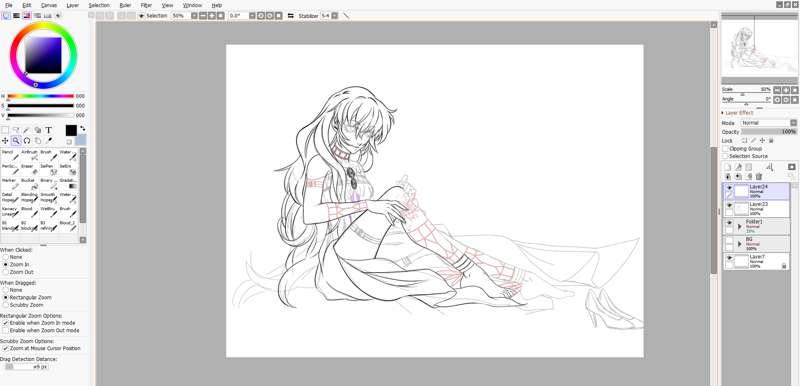Open the Filter menu
This screenshot has width=800, height=386.
tap(146, 5)
